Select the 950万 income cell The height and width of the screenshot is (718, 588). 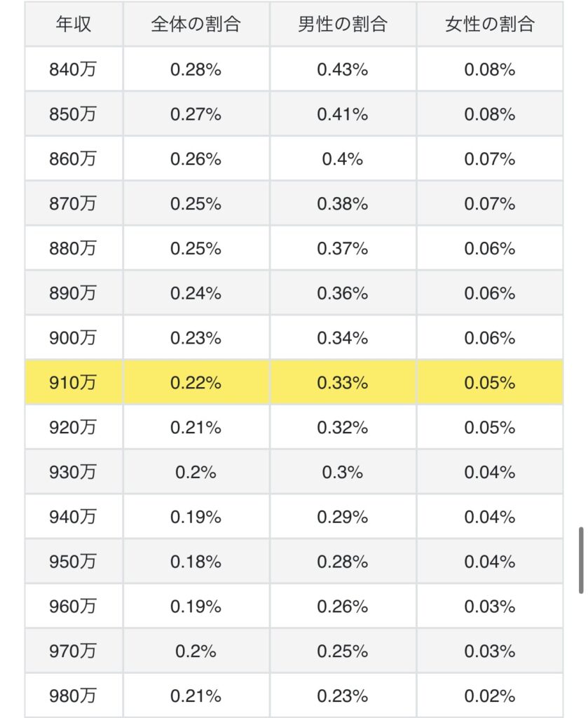(74, 562)
